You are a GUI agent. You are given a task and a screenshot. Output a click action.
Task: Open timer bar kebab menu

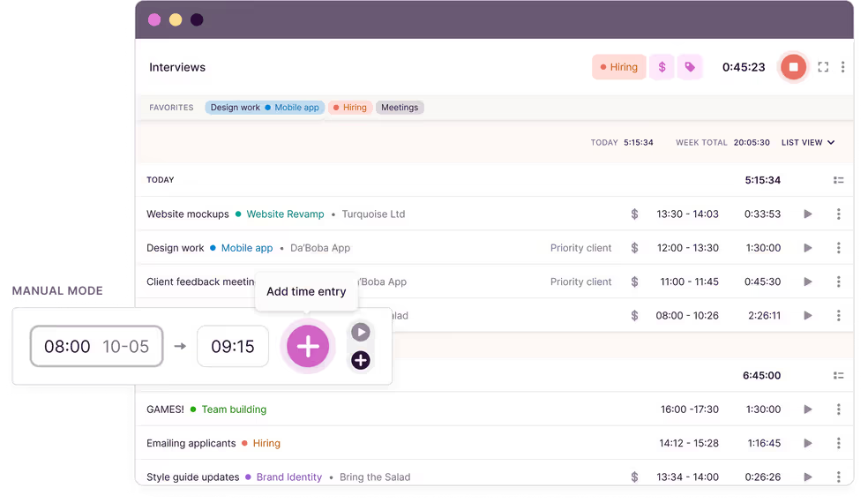coord(842,67)
